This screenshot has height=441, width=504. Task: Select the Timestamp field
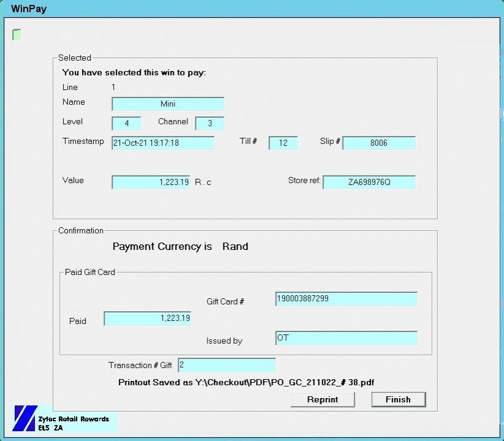coord(163,143)
